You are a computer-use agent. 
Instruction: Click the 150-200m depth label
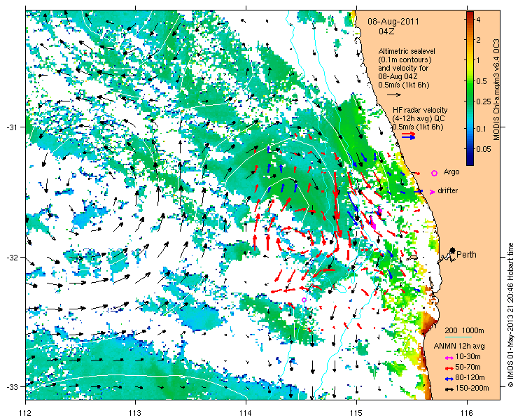tap(472, 388)
